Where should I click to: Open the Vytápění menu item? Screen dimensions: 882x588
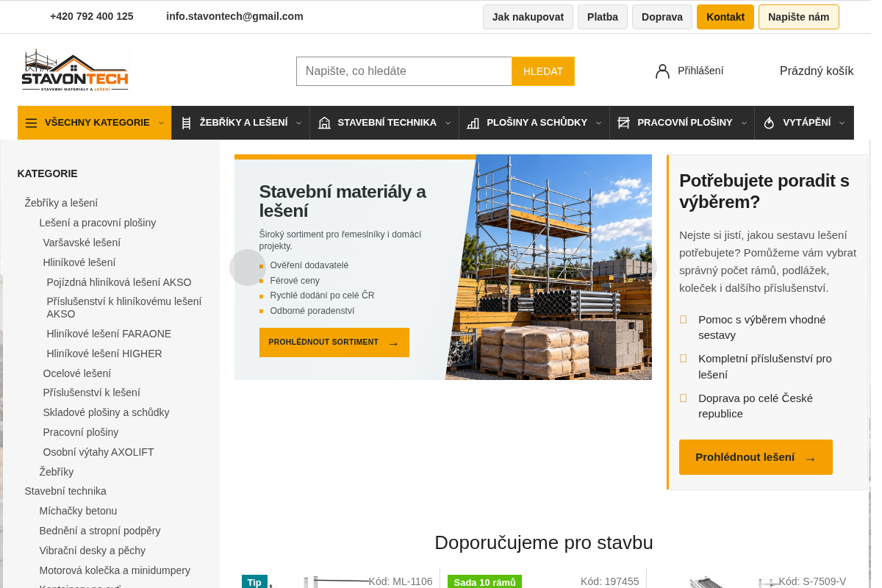804,123
